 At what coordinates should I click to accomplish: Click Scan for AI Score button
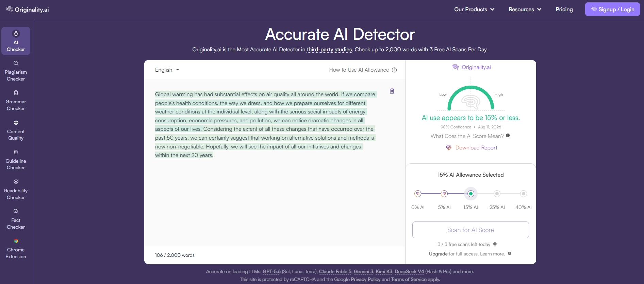(x=470, y=230)
